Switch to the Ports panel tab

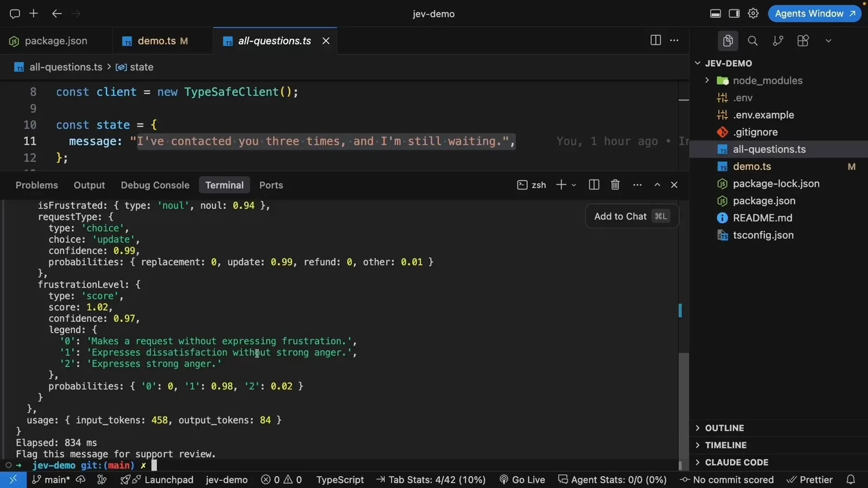[x=271, y=185]
